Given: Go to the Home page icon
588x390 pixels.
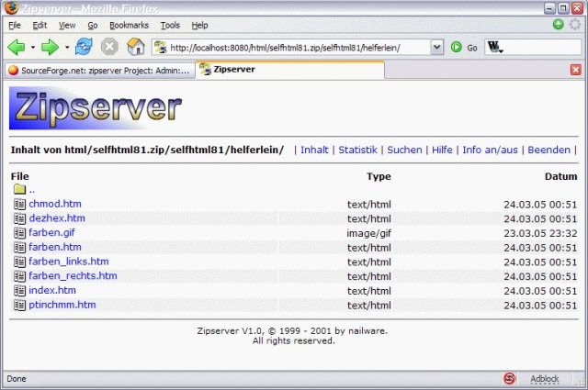Looking at the screenshot, I should pyautogui.click(x=135, y=46).
